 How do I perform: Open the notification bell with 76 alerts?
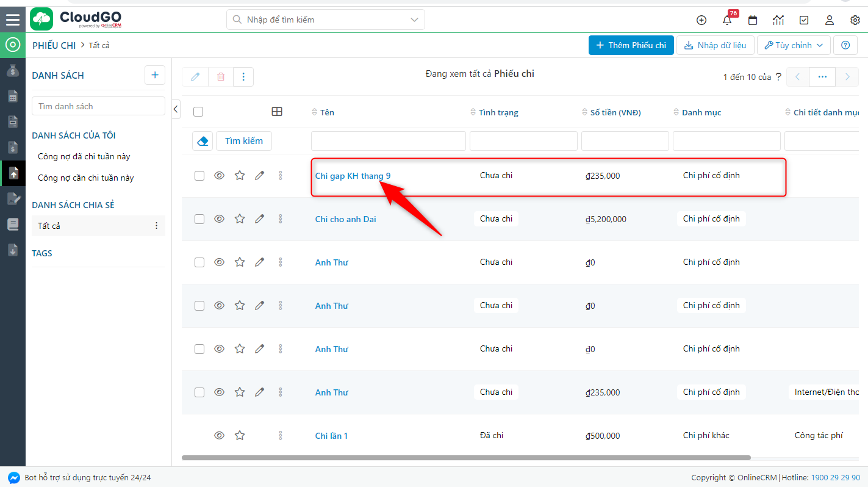727,20
